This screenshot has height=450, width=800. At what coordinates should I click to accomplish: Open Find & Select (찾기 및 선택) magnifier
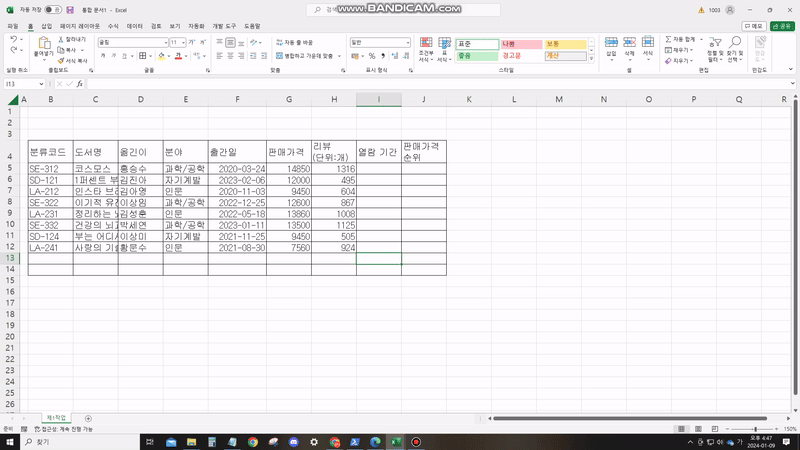click(735, 49)
